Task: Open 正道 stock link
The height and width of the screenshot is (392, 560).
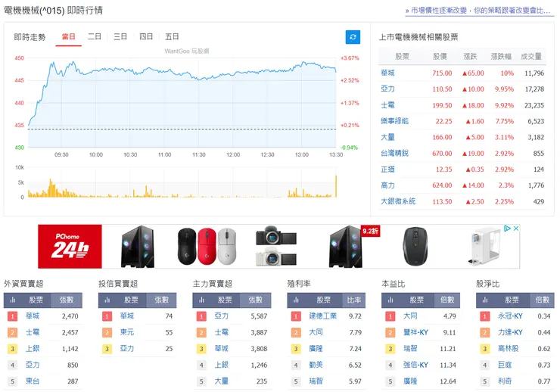Action: click(388, 170)
